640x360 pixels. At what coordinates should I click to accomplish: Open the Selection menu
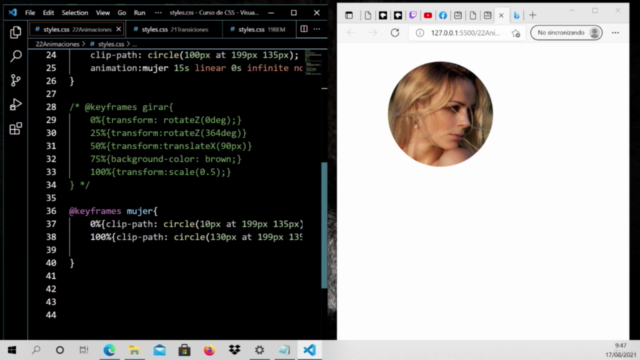point(75,13)
